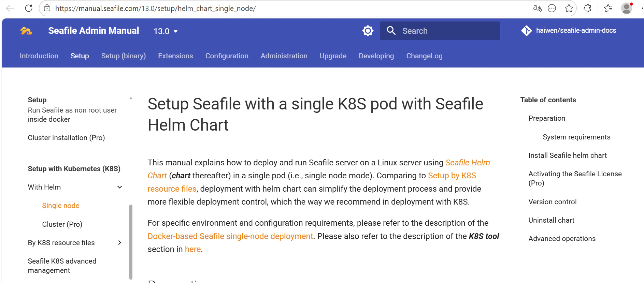
Task: Jump to Uninstall chart in contents
Action: tap(551, 220)
